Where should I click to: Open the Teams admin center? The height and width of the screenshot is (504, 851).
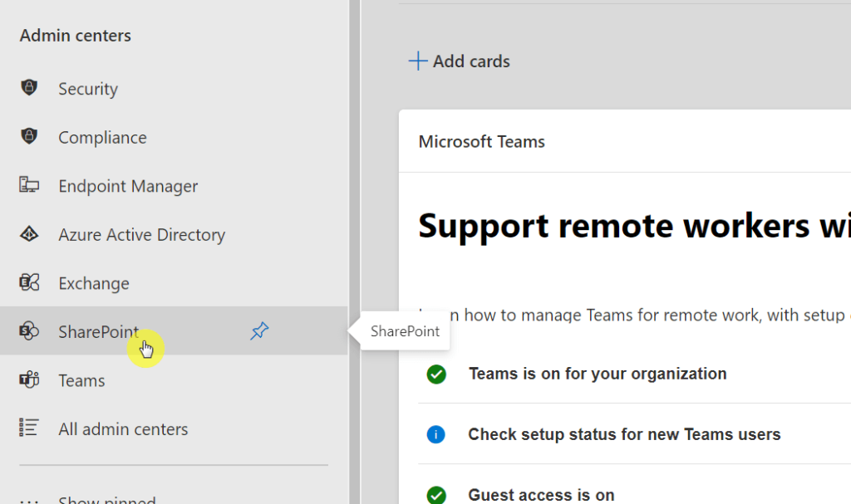click(174, 379)
